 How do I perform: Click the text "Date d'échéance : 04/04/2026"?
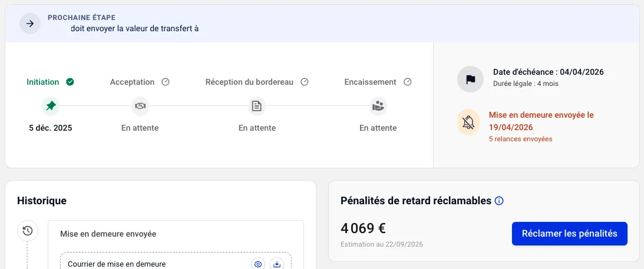[549, 72]
